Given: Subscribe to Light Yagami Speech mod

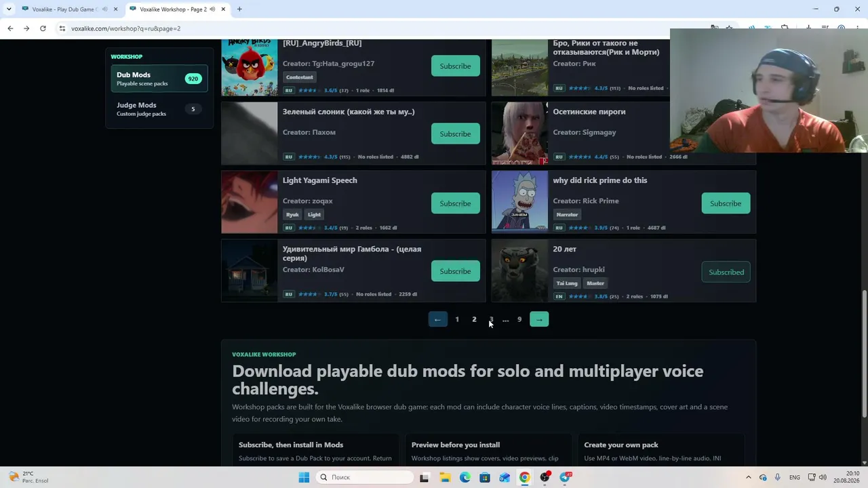Looking at the screenshot, I should click(455, 203).
